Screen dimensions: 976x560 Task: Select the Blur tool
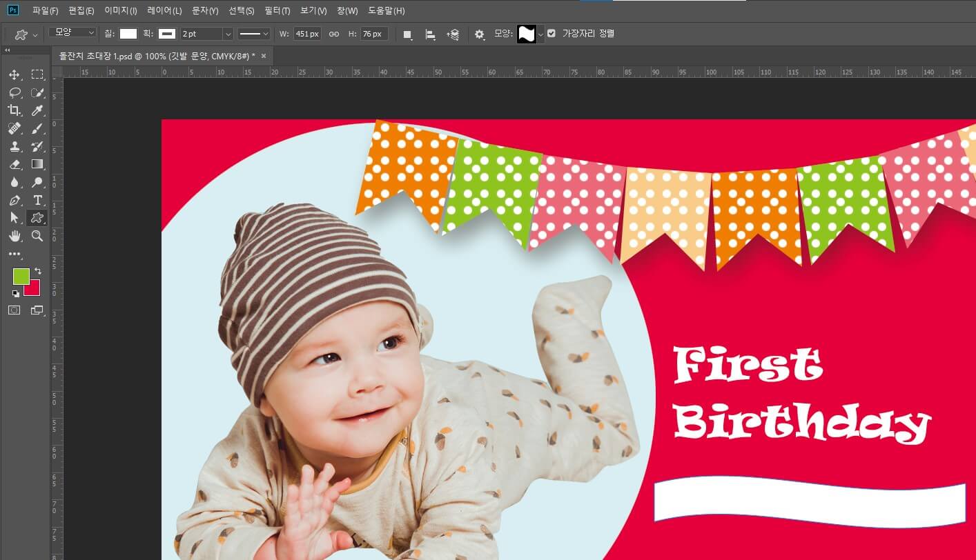coord(14,182)
